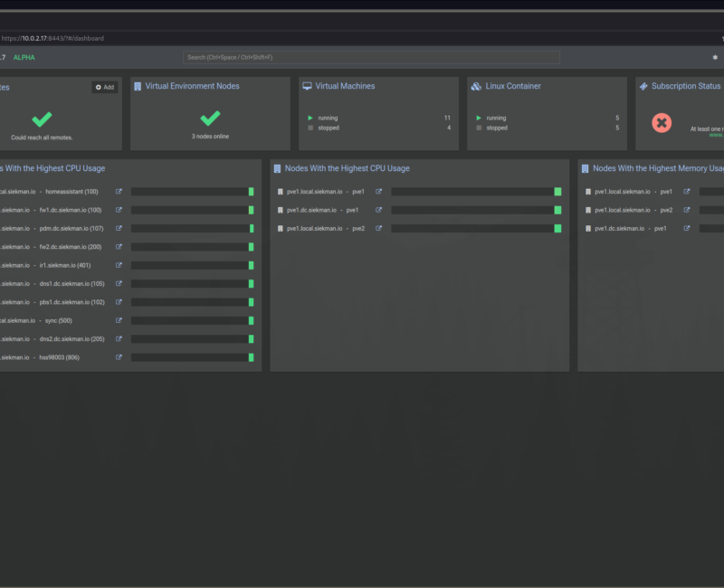The height and width of the screenshot is (588, 724).
Task: Open external link for fw2.dc.siekman.io (200)
Action: point(119,247)
